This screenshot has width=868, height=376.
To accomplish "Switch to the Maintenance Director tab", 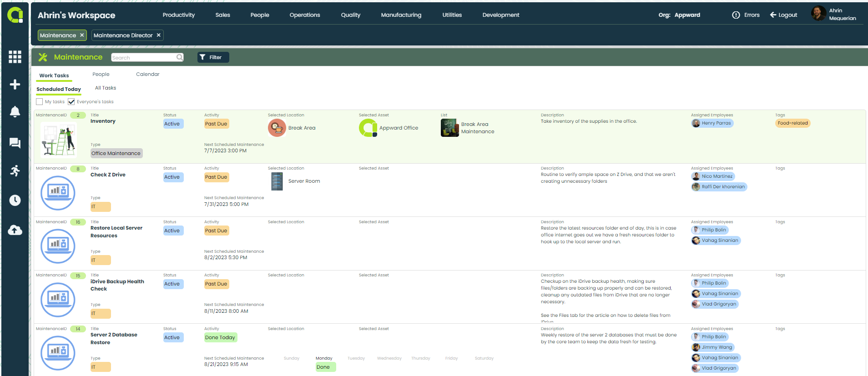I will coord(123,35).
